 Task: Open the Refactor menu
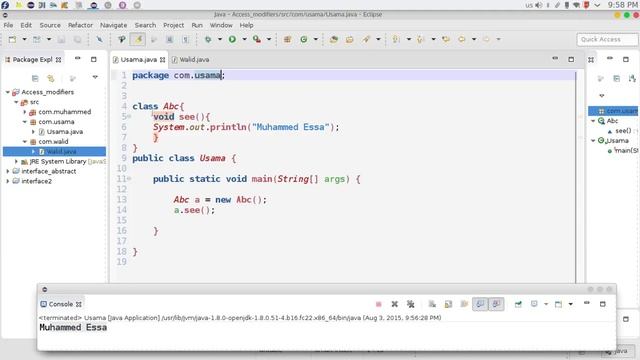point(80,25)
